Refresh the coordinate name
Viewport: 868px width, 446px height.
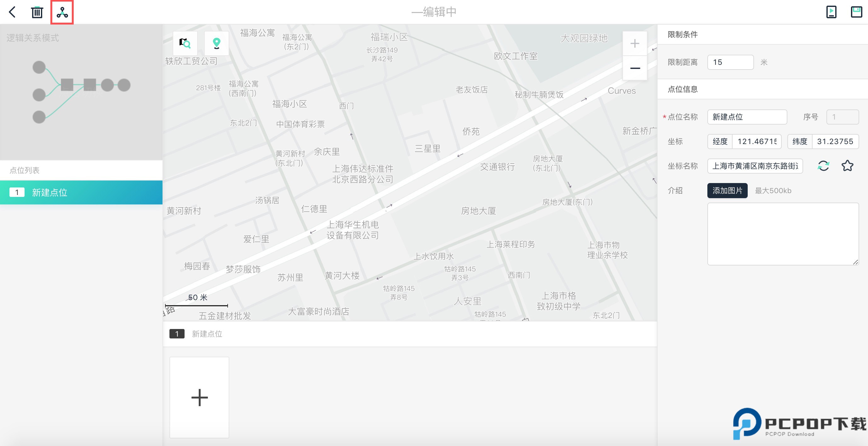[x=823, y=166]
